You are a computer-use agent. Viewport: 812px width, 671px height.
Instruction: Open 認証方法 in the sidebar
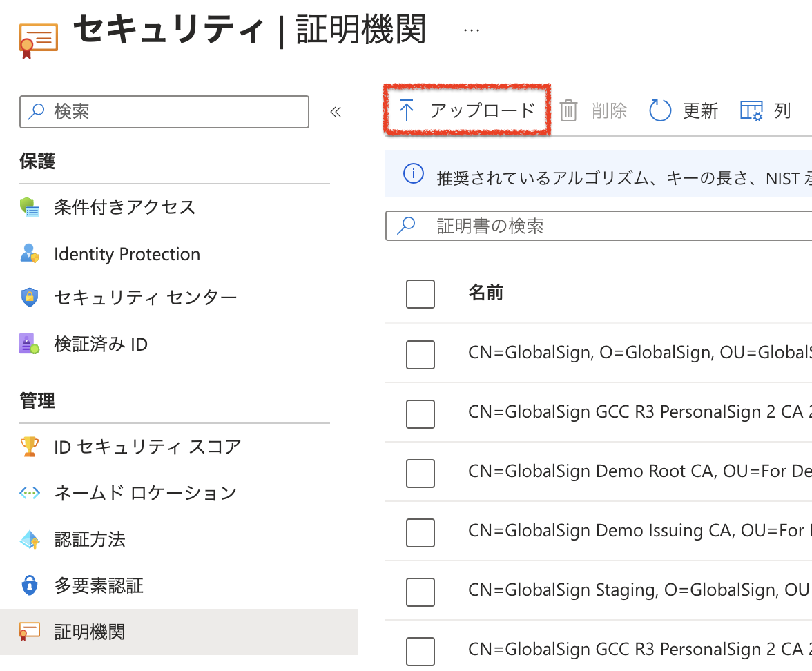pos(90,539)
